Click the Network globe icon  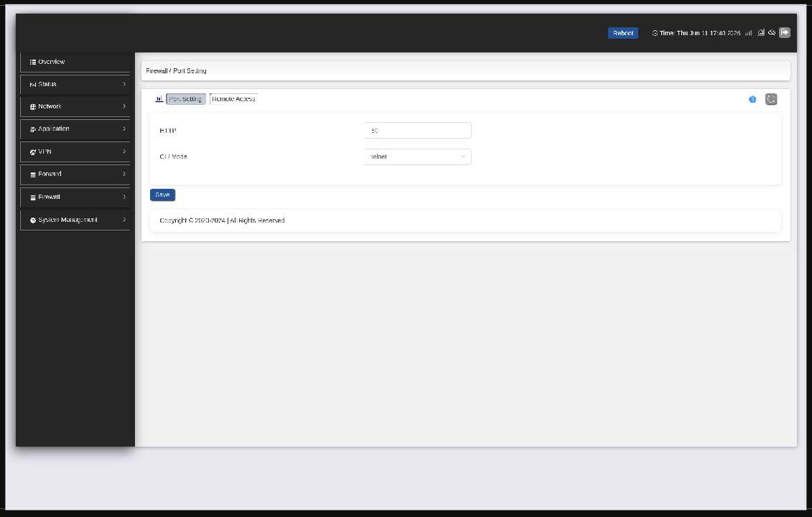[32, 107]
